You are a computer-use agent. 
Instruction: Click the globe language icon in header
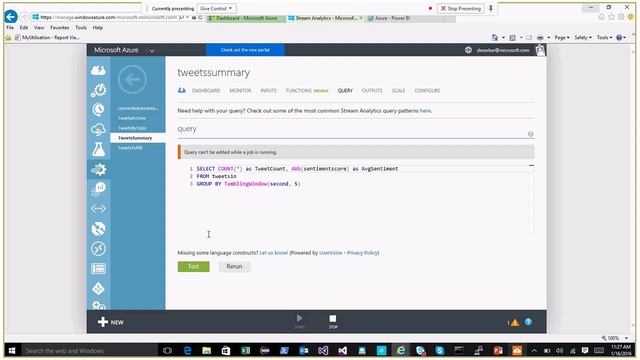(468, 50)
